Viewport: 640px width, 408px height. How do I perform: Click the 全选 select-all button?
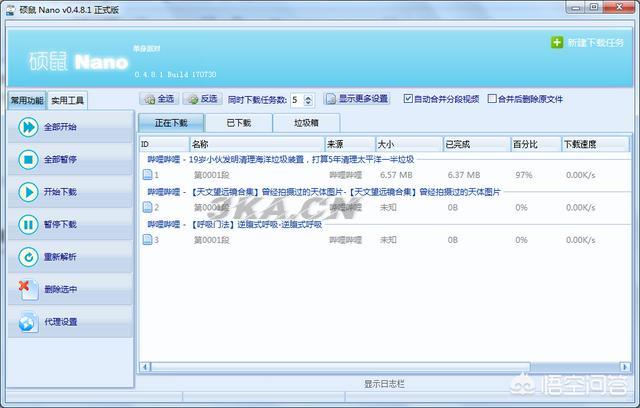coord(160,99)
